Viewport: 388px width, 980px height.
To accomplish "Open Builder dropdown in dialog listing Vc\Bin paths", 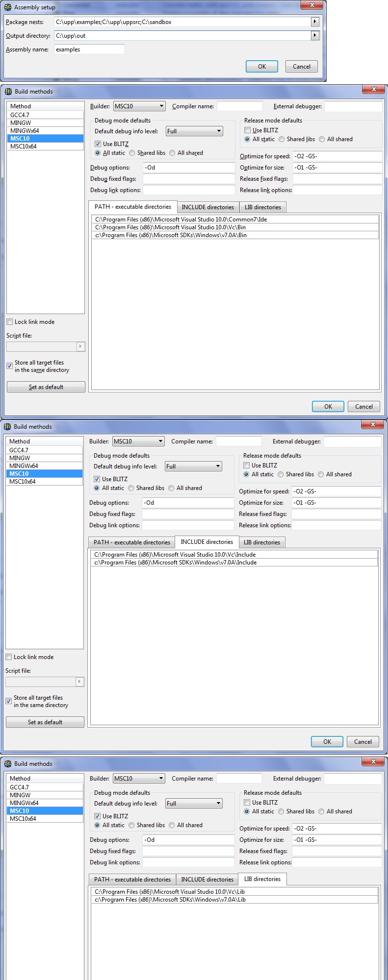I will (x=139, y=106).
